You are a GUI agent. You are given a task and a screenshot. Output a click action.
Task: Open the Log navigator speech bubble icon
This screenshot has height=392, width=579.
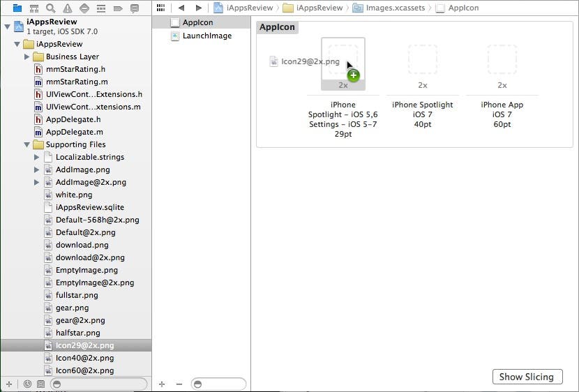tap(135, 8)
